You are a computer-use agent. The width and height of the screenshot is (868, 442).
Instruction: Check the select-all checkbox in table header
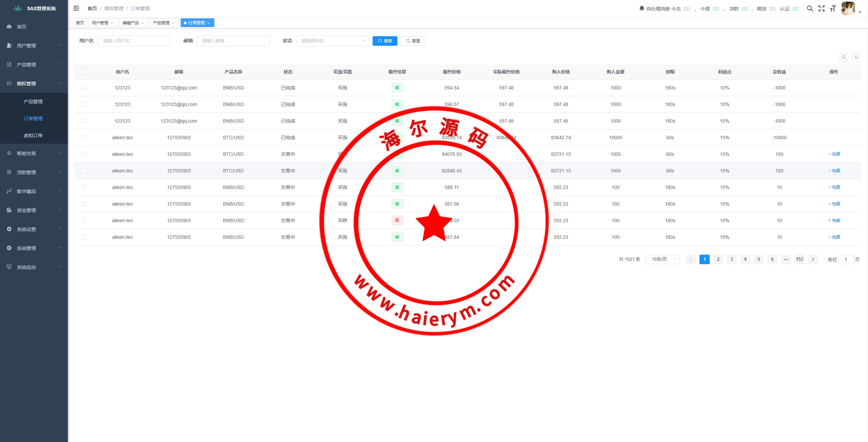tap(84, 72)
